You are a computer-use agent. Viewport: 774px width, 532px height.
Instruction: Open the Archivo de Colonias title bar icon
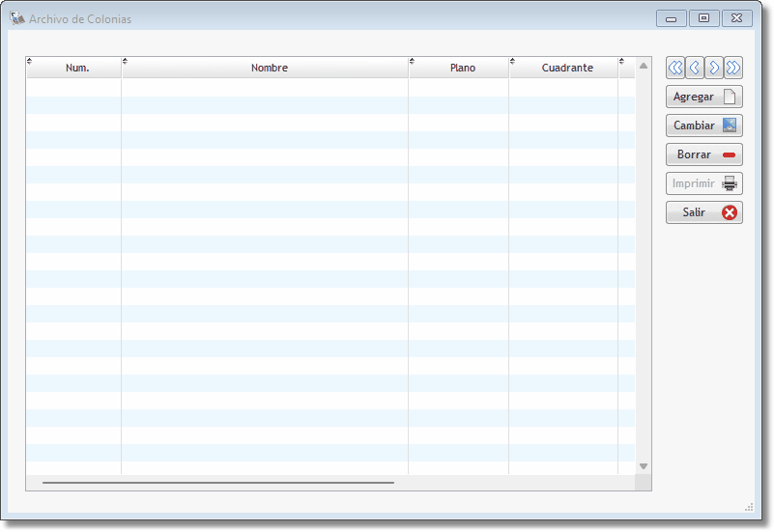(x=17, y=18)
